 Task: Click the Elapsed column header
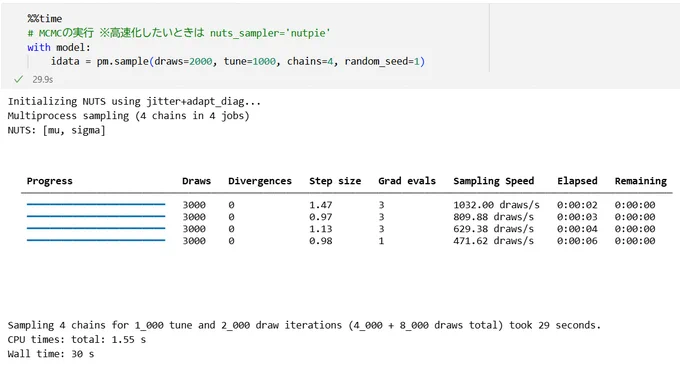tap(577, 181)
